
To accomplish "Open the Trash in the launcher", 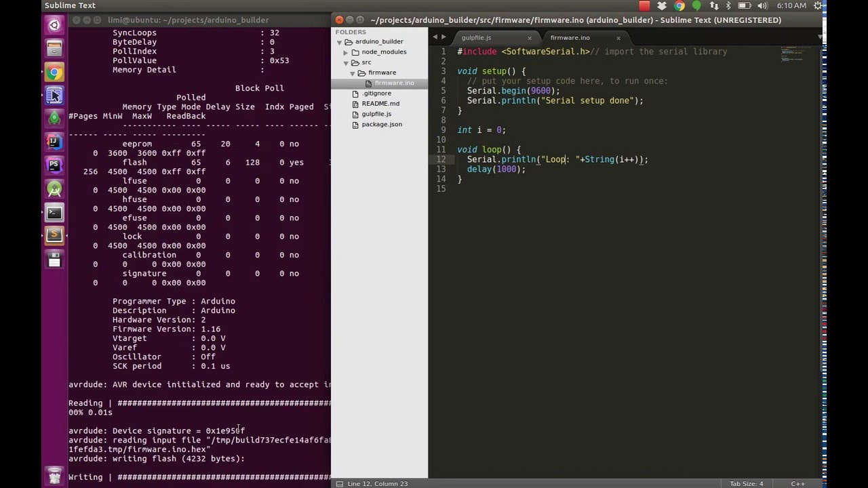I will (x=55, y=474).
